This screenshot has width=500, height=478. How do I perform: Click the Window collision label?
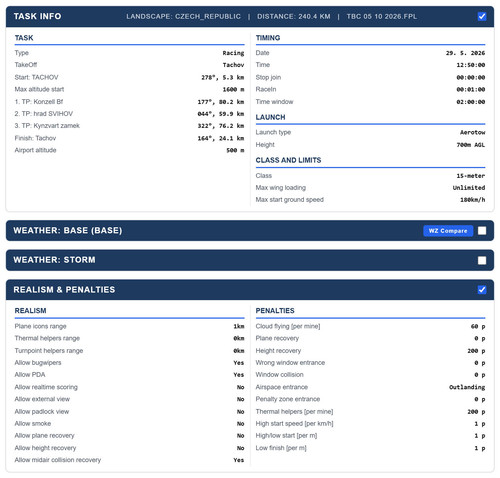click(280, 375)
